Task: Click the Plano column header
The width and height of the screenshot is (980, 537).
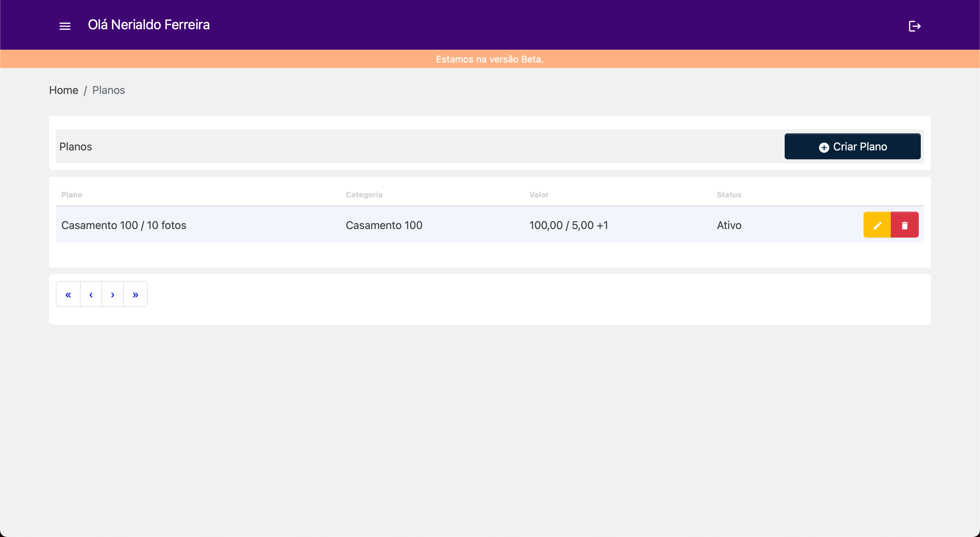Action: (x=71, y=195)
